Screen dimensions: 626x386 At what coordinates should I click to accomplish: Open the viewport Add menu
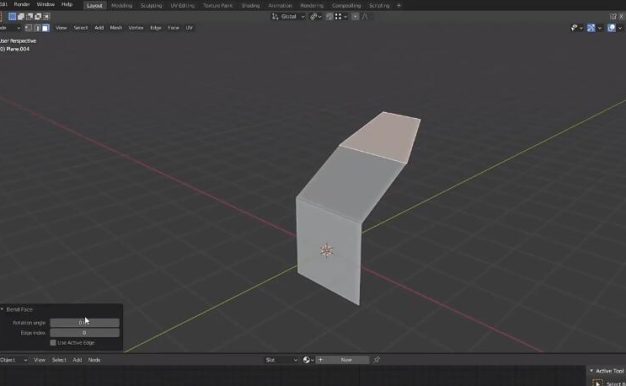[x=99, y=28]
